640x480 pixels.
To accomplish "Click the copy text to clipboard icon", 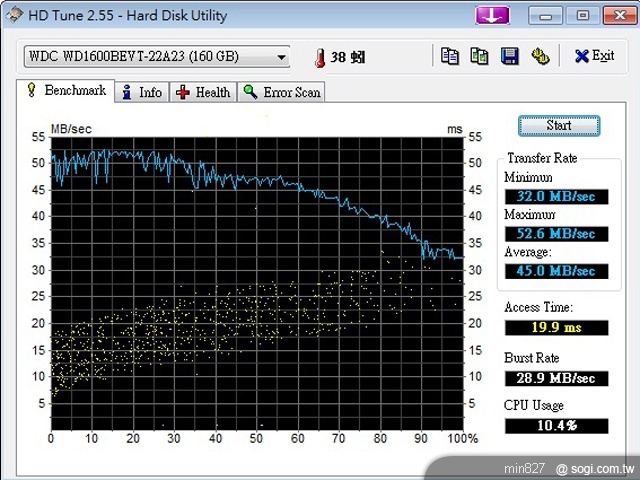I will 450,56.
